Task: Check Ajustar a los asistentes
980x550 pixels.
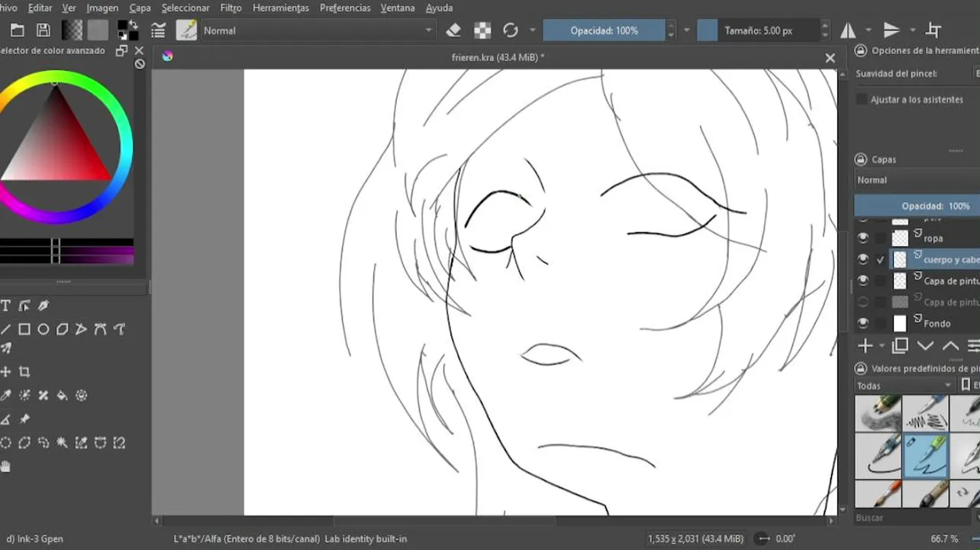Action: point(862,99)
